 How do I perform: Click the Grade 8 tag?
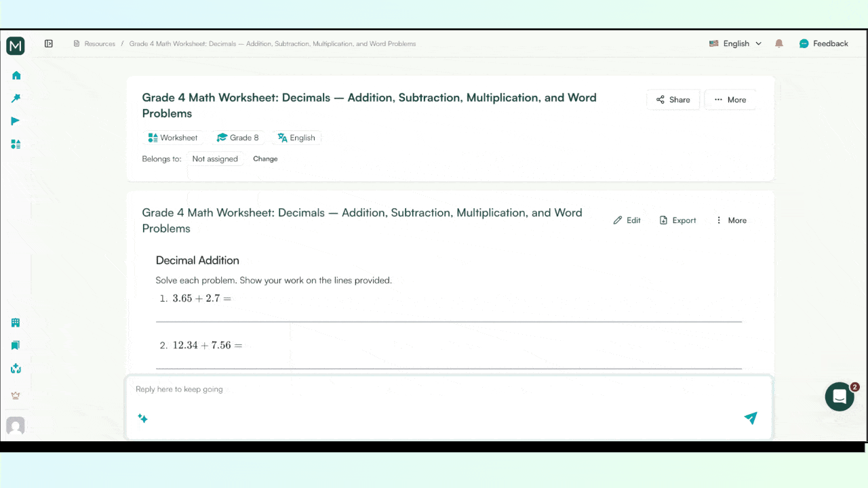coord(238,138)
